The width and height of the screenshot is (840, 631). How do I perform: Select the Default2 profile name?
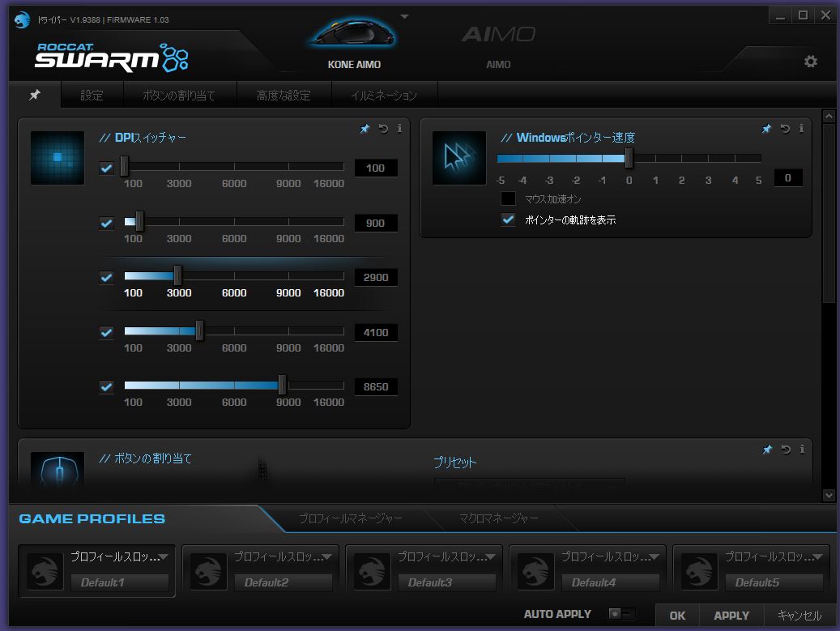pos(283,582)
